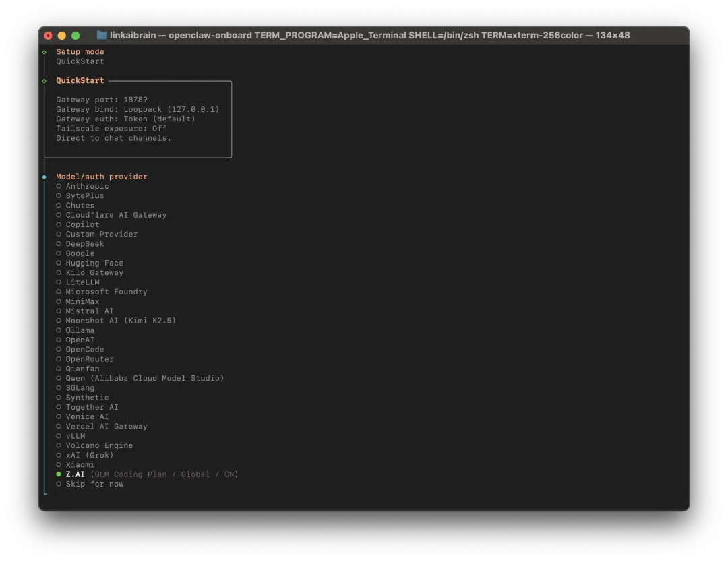Choose OpenAI provider option
Screen dimensions: 728x562
75,340
